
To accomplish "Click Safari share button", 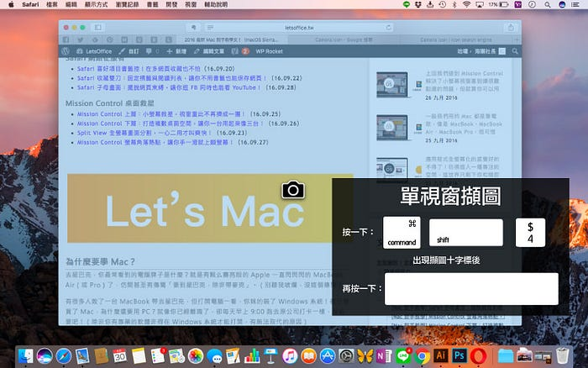I will 511,28.
